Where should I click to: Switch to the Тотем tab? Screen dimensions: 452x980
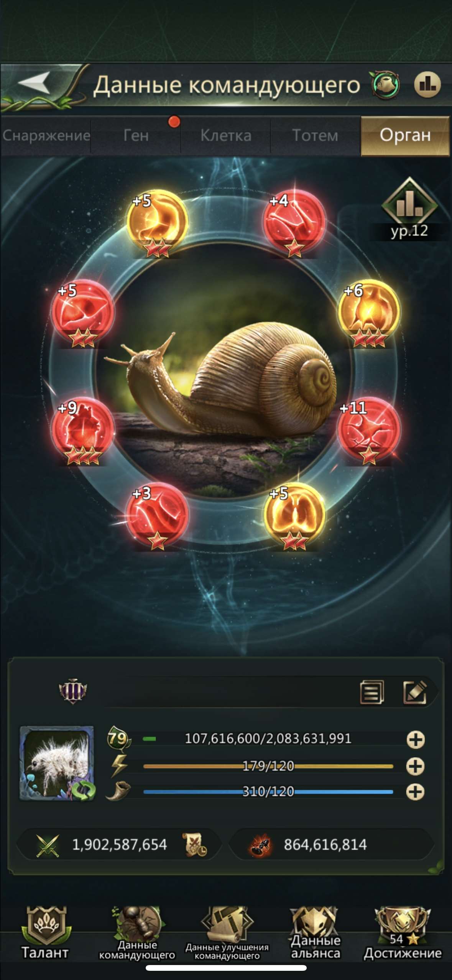tap(315, 136)
